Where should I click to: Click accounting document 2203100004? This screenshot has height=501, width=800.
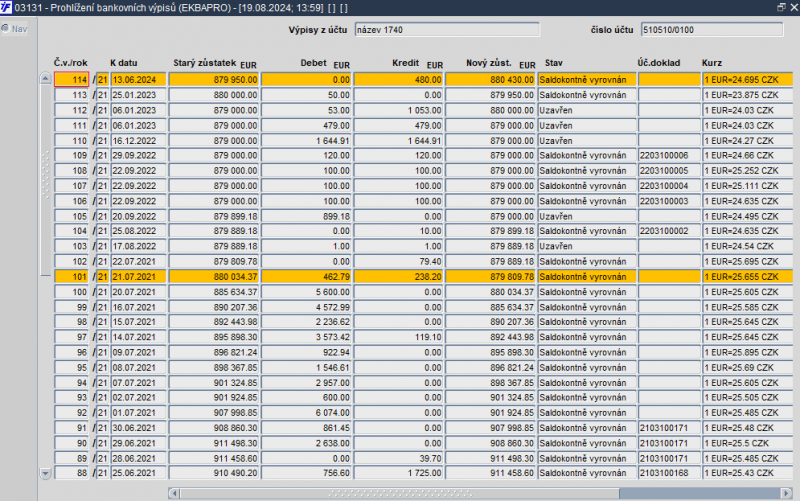[x=669, y=186]
